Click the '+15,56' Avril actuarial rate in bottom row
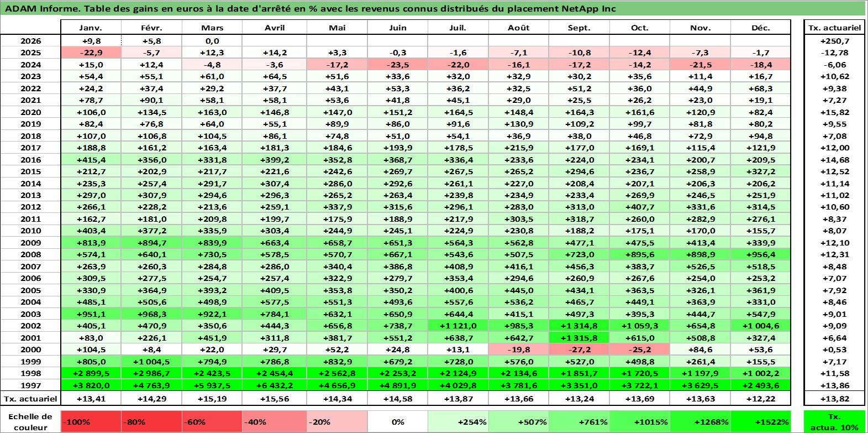Viewport: 868px width, 433px height. pyautogui.click(x=275, y=399)
